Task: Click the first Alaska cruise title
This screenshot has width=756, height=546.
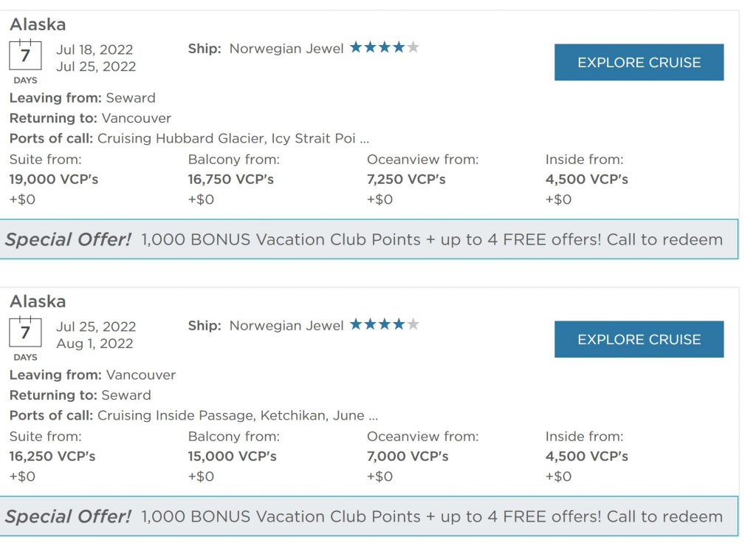Action: coord(38,24)
